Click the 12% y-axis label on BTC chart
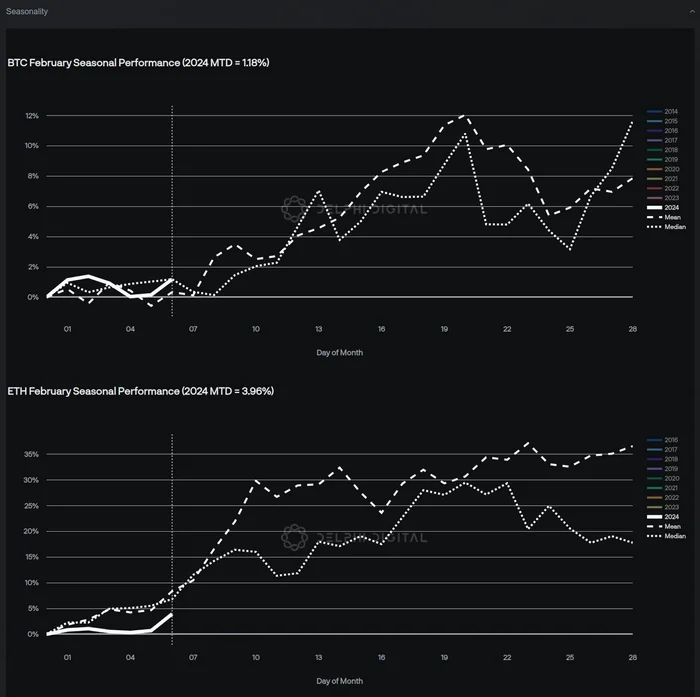 coord(32,116)
